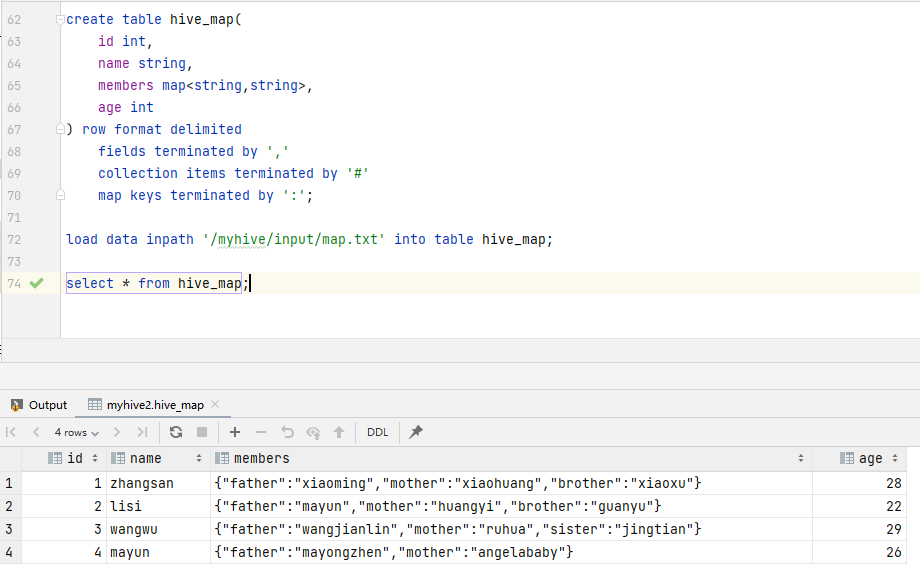Click line number 72 in gutter
This screenshot has width=920, height=577.
pos(14,239)
